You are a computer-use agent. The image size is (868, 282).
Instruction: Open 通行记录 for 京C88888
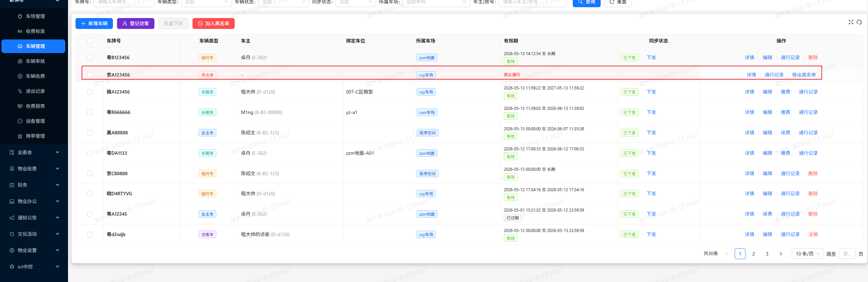pos(790,173)
